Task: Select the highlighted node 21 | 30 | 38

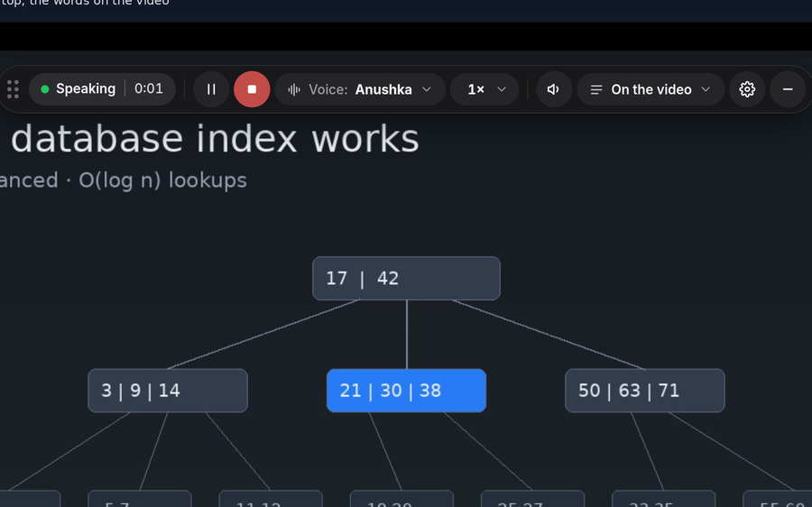Action: 407,391
